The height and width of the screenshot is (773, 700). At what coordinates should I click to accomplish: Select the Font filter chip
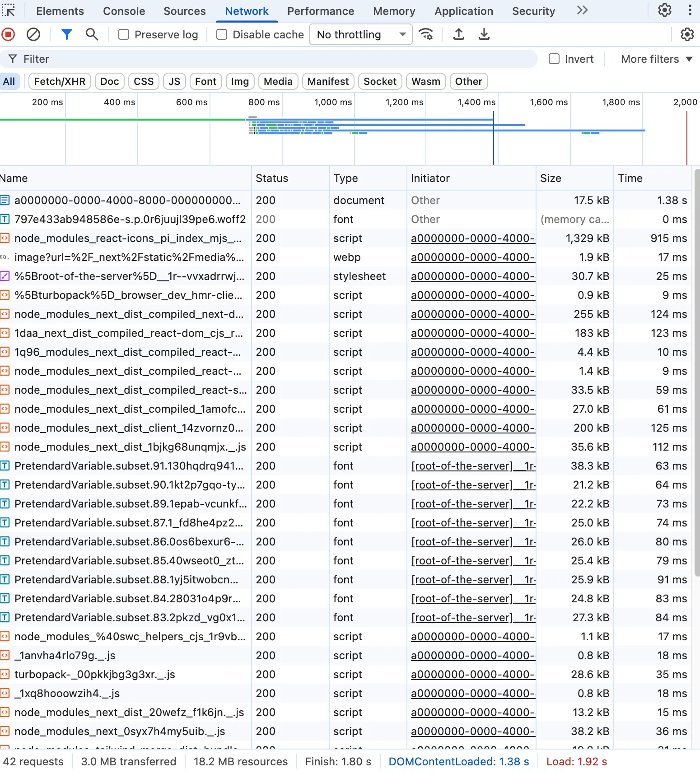coord(206,81)
